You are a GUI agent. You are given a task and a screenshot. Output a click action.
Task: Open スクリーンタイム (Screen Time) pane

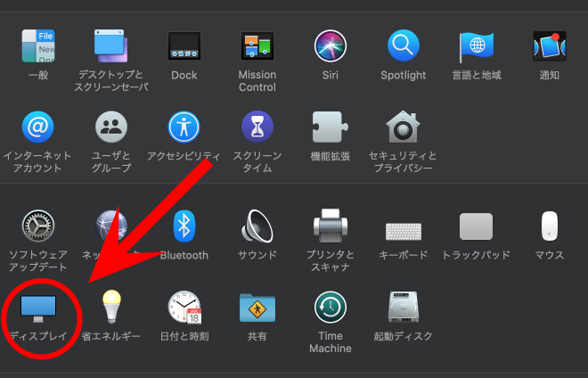coord(257,127)
